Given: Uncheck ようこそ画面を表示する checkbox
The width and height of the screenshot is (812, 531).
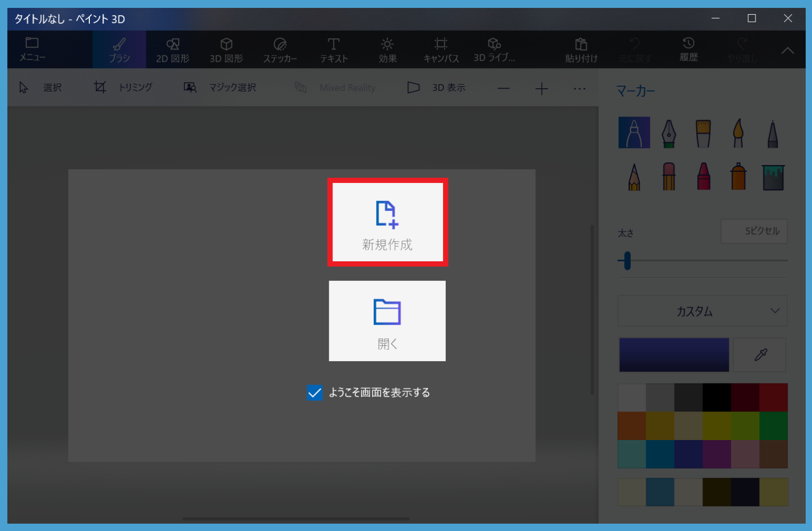Looking at the screenshot, I should (x=315, y=392).
